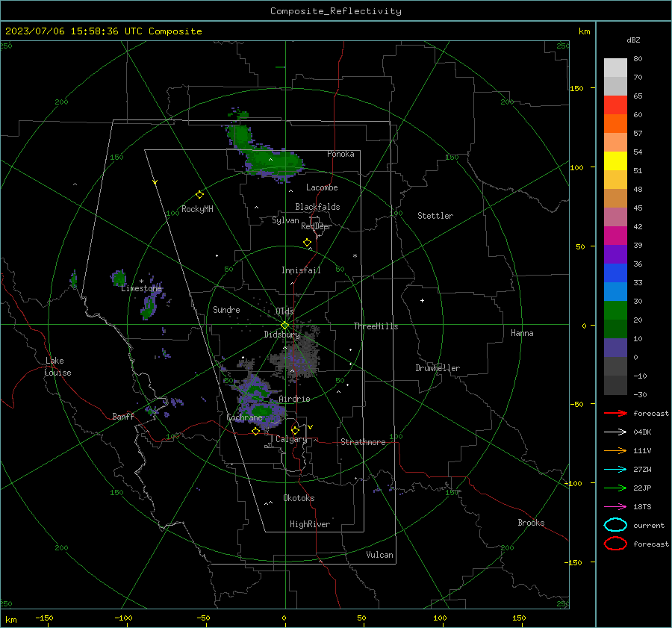
Task: Click the green 22JP arrow symbol
Action: (x=615, y=488)
